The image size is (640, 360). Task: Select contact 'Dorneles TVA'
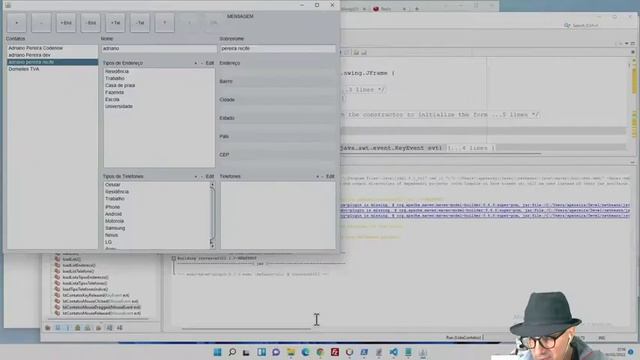[x=52, y=69]
